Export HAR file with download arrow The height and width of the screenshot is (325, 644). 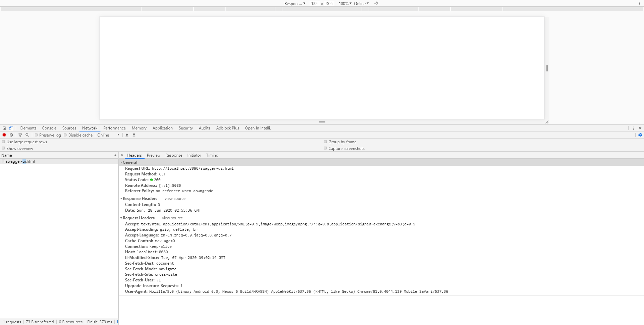pyautogui.click(x=134, y=135)
